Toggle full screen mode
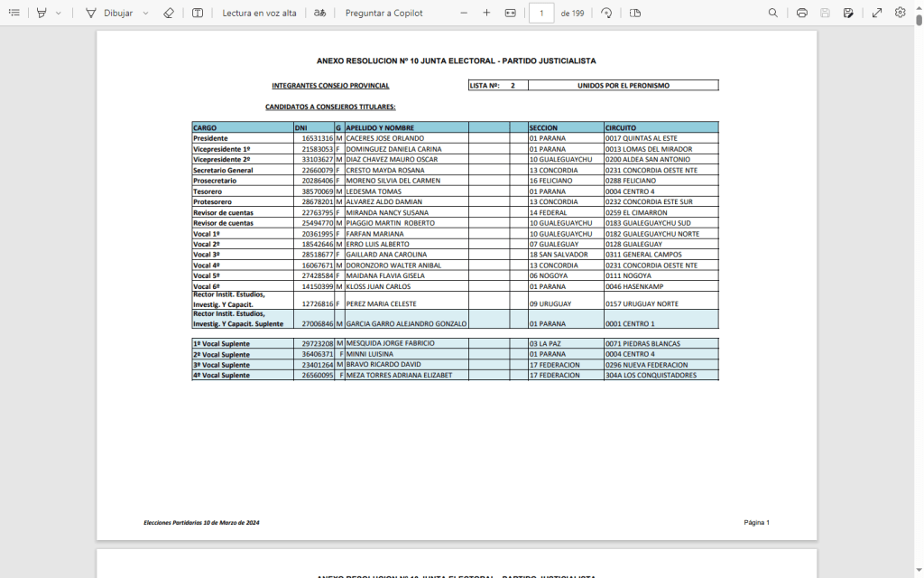This screenshot has height=578, width=924. pyautogui.click(x=877, y=13)
